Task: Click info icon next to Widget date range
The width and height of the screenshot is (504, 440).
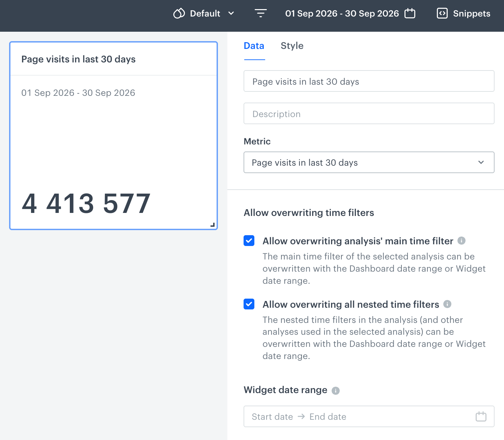Action: (x=336, y=390)
